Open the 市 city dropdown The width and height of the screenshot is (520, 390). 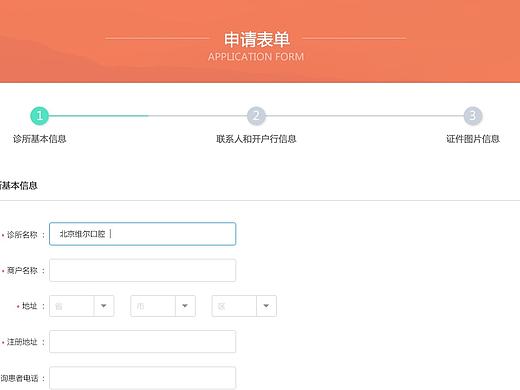point(163,306)
